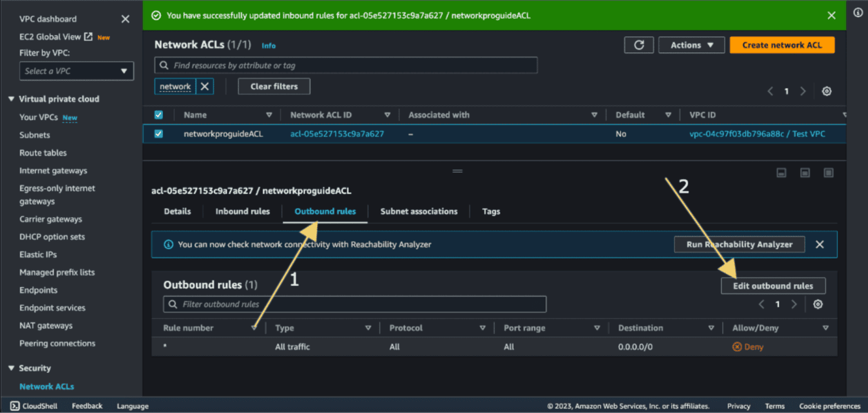Click the info circle icon in top-right corner
This screenshot has width=868, height=413.
[857, 12]
